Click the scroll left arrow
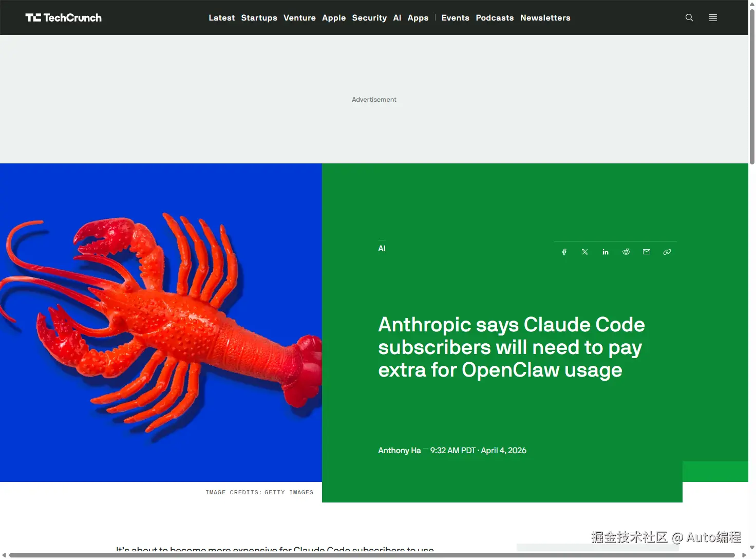The image size is (756, 559). pyautogui.click(x=4, y=555)
